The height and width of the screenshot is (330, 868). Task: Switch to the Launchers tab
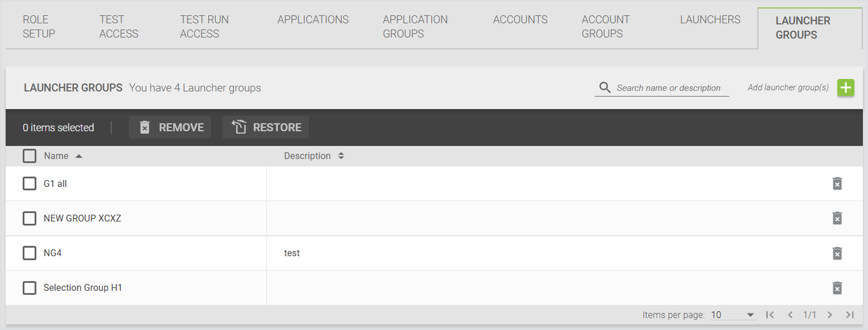(710, 20)
